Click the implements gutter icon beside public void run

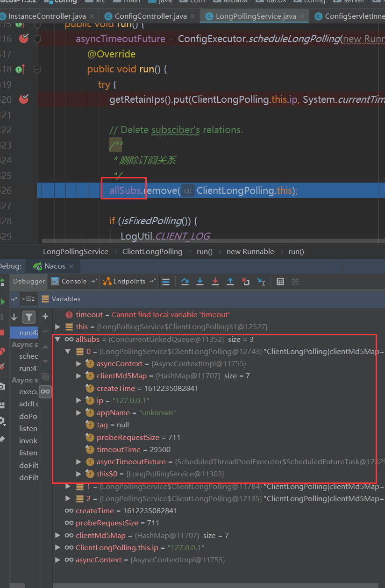pyautogui.click(x=20, y=69)
